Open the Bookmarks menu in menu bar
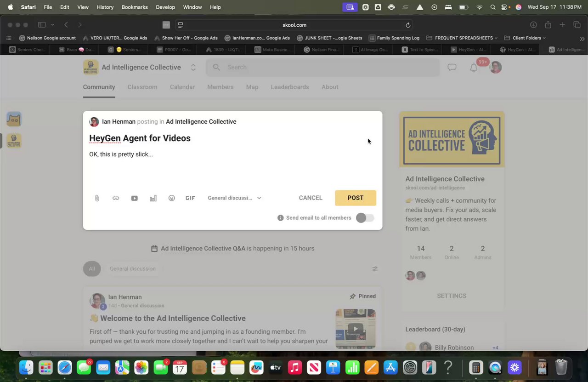The height and width of the screenshot is (382, 588). click(x=135, y=7)
